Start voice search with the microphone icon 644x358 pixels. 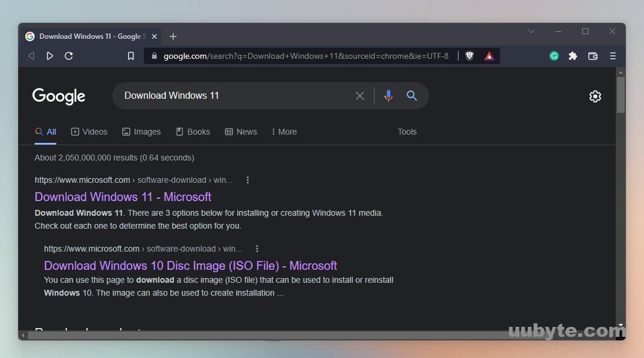[388, 95]
